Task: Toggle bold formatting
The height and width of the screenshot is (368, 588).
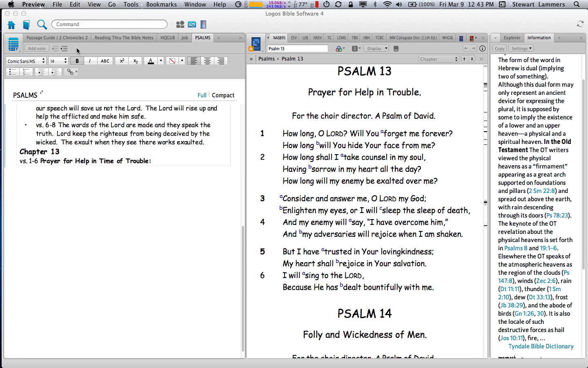Action: [77, 61]
